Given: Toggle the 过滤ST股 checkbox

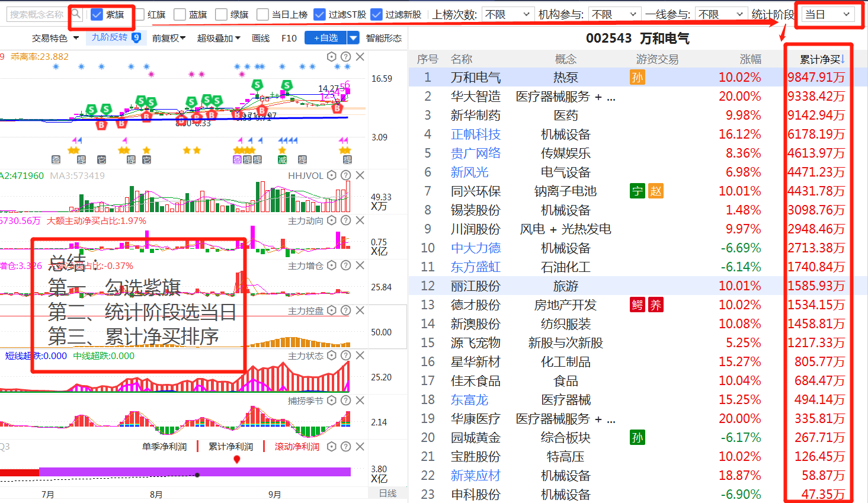Looking at the screenshot, I should tap(320, 14).
